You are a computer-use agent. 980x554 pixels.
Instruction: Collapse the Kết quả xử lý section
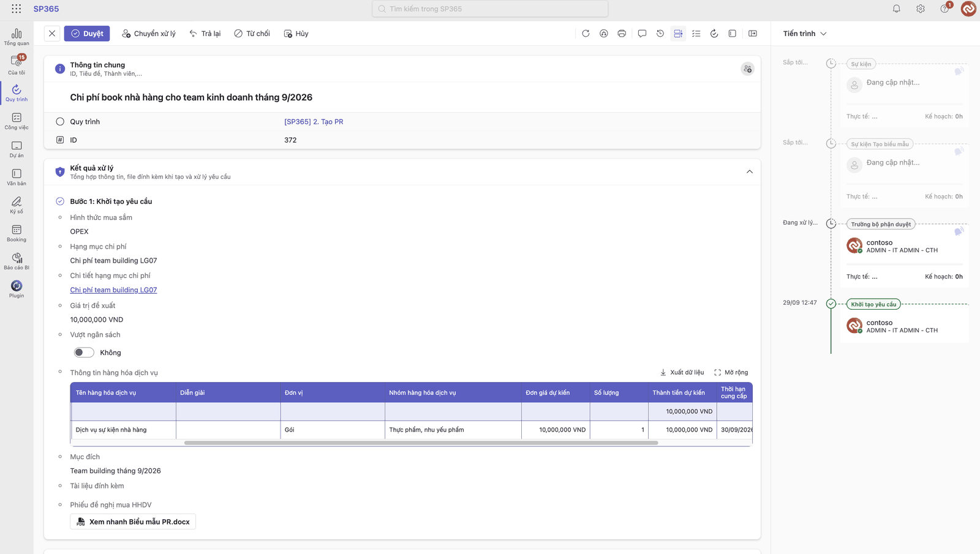(x=750, y=172)
